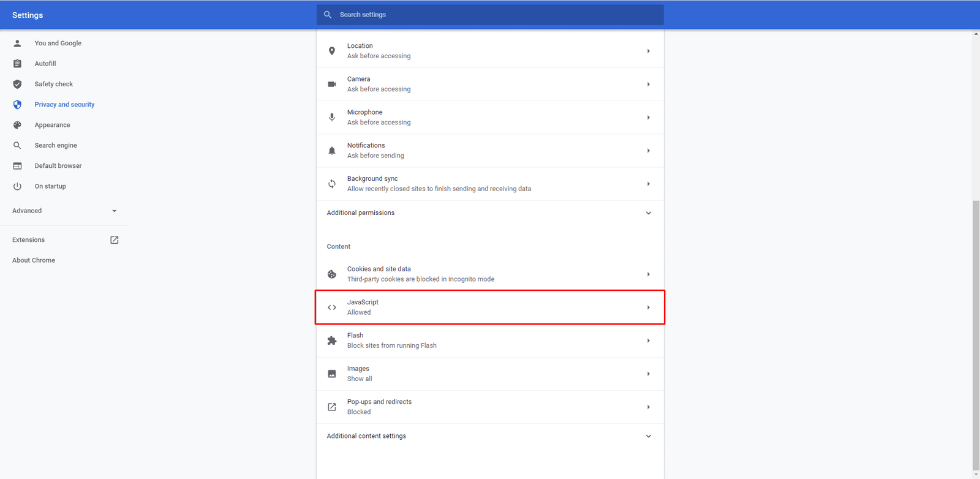Click the Search settings field
980x479 pixels.
[490, 15]
